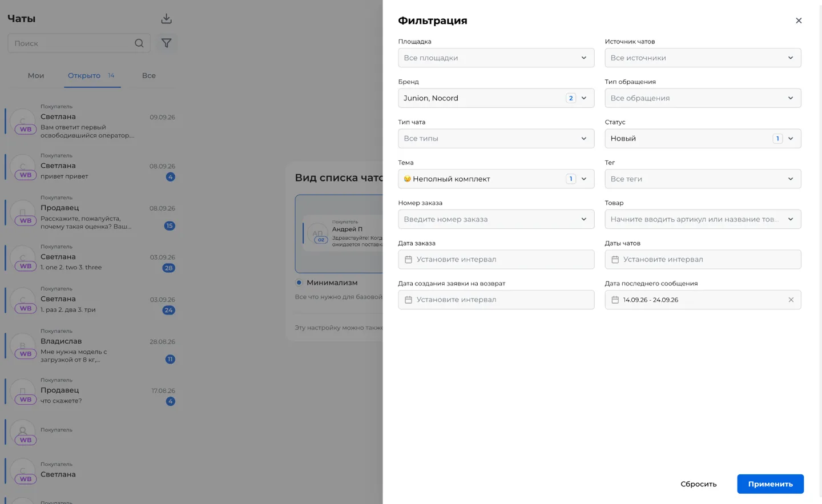Click the Сбросить button
Screen dimensions: 822x504
pyautogui.click(x=698, y=484)
